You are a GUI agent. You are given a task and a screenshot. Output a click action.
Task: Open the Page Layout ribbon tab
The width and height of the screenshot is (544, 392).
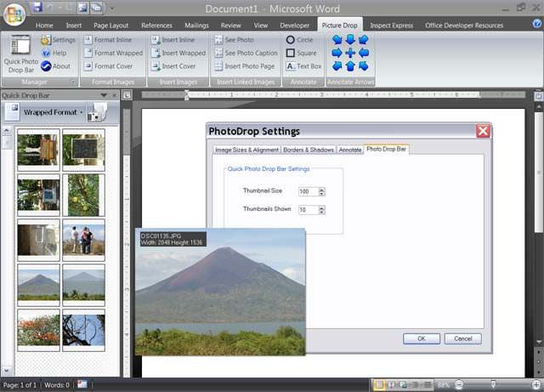110,26
